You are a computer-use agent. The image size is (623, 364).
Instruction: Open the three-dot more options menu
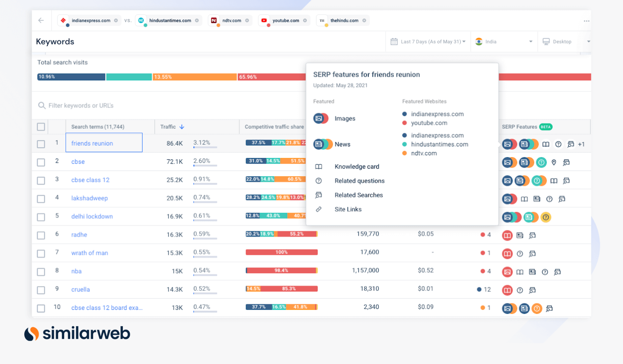587,21
